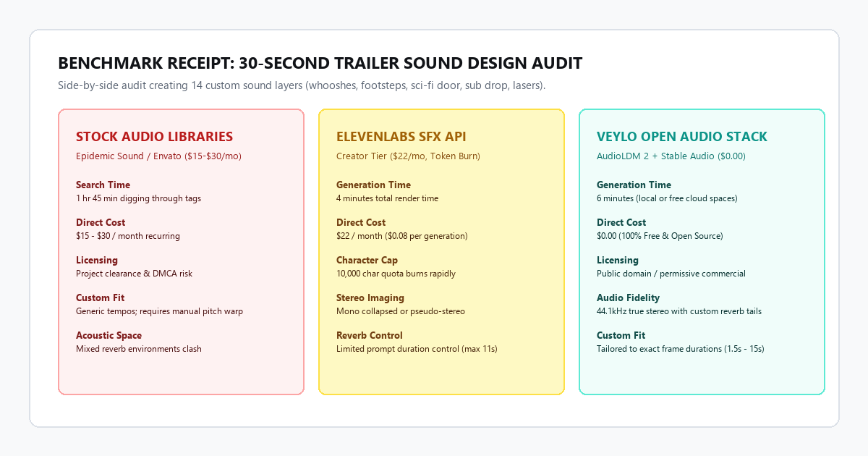This screenshot has width=868, height=456.
Task: Click '44.1kHz true stereo with custom reverb tails'
Action: [679, 311]
